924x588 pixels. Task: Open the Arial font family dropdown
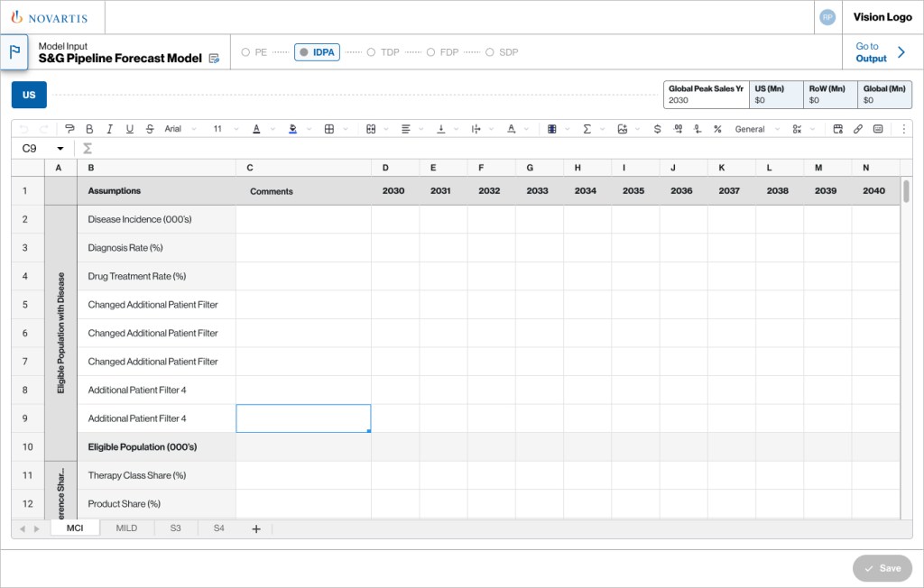coord(180,129)
